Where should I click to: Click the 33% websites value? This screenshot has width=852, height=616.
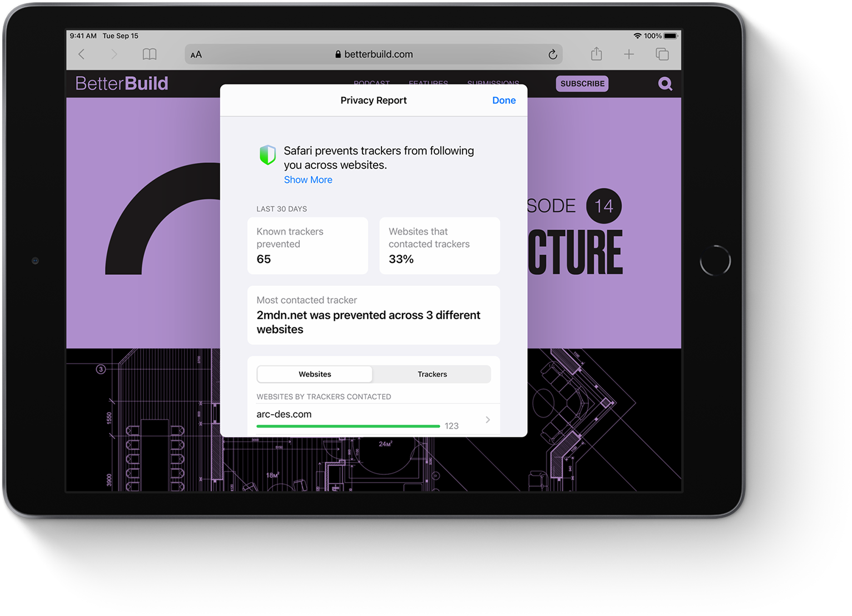(x=401, y=259)
